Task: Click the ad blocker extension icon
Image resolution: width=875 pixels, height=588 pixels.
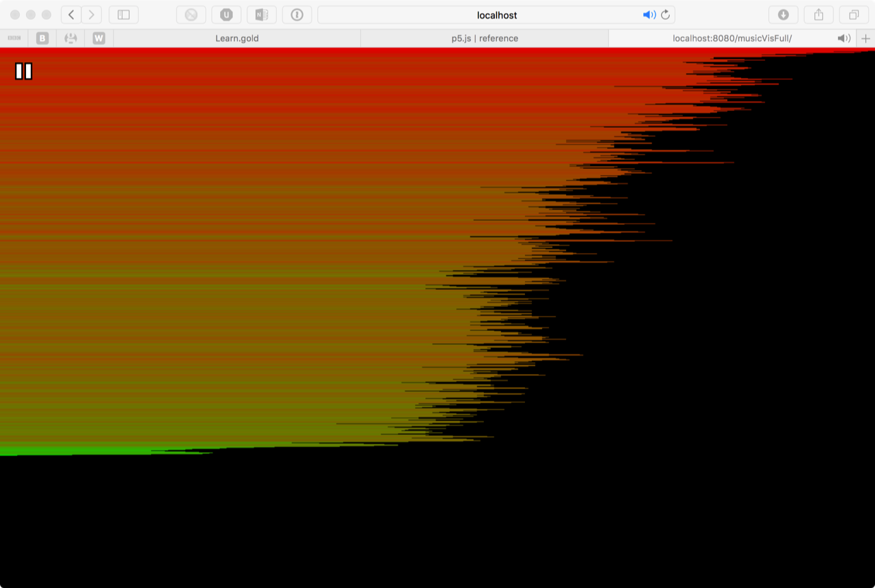Action: (191, 15)
